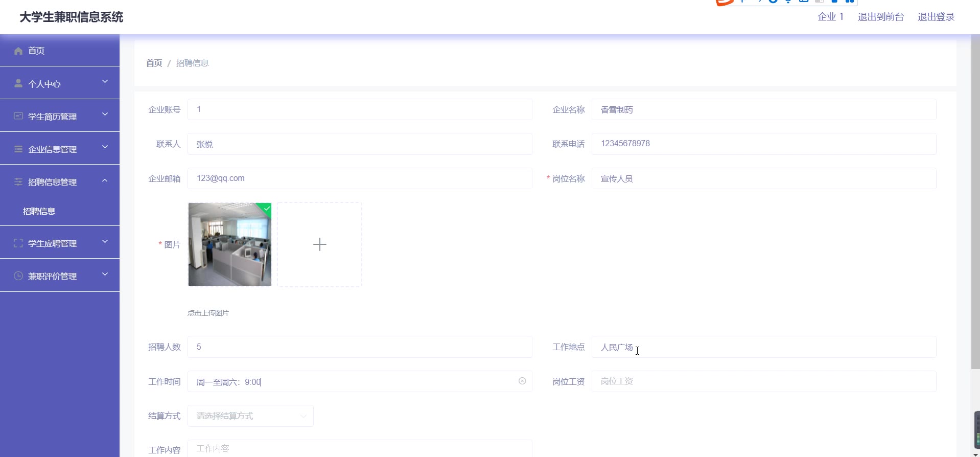This screenshot has width=980, height=457.
Task: Click the scrollbar down arrow
Action: click(x=975, y=454)
